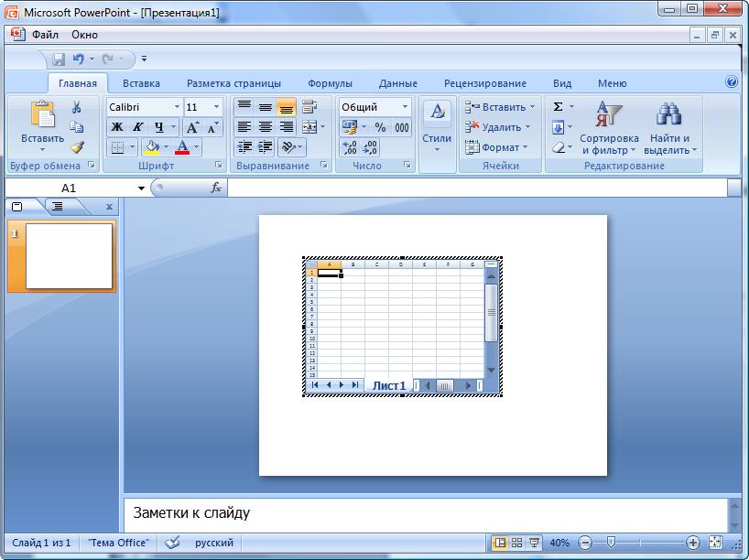This screenshot has height=560, width=749.
Task: Switch to the Данные ribbon tab
Action: (x=398, y=83)
